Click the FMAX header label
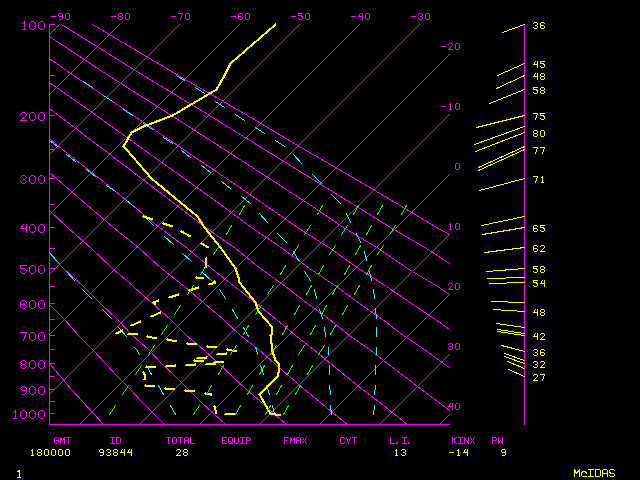Viewport: 640px width, 480px height. (x=295, y=440)
